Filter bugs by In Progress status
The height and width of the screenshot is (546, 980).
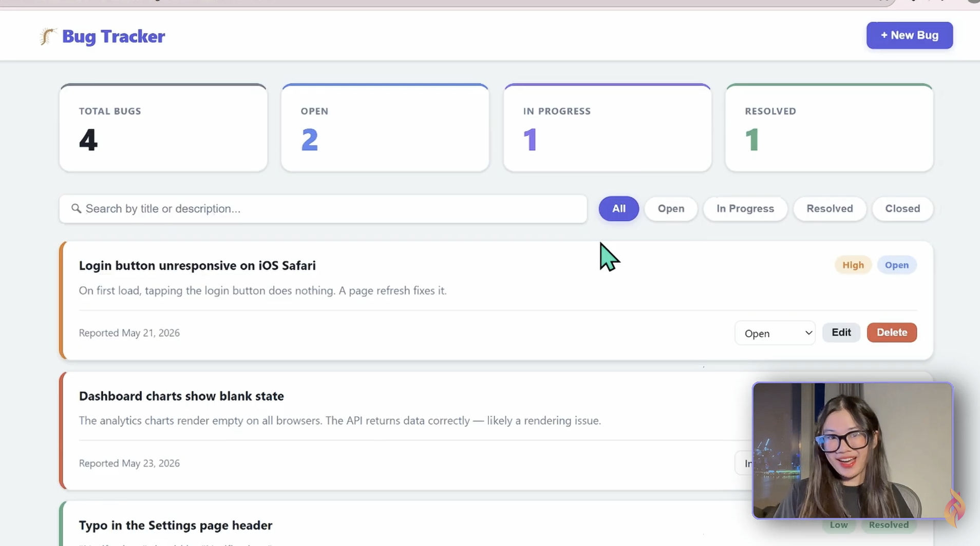745,209
